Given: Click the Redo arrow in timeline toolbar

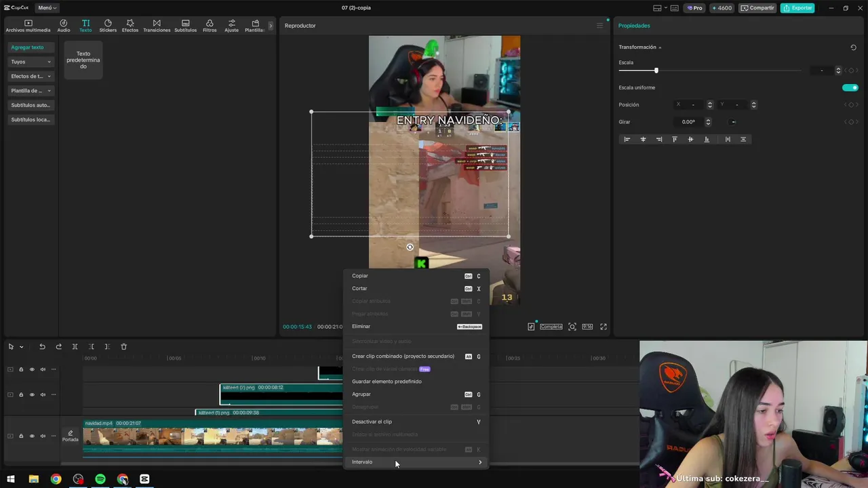Looking at the screenshot, I should tap(58, 346).
